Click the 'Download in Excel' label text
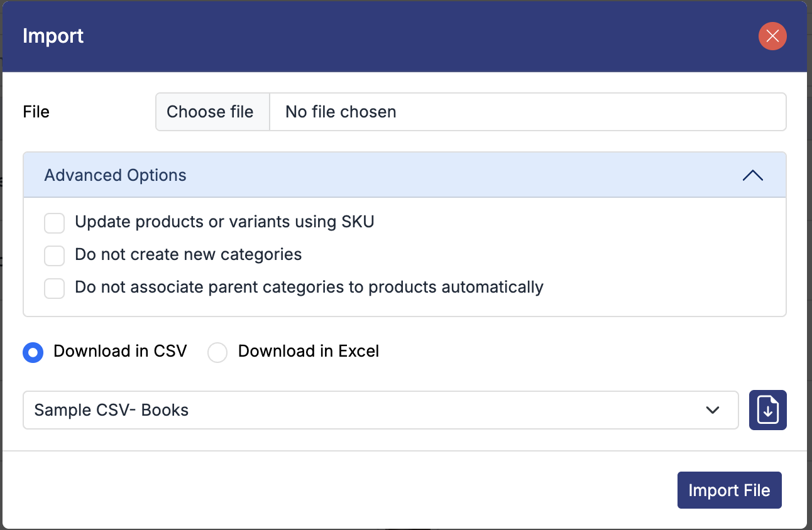Viewport: 812px width, 530px height. 308,351
